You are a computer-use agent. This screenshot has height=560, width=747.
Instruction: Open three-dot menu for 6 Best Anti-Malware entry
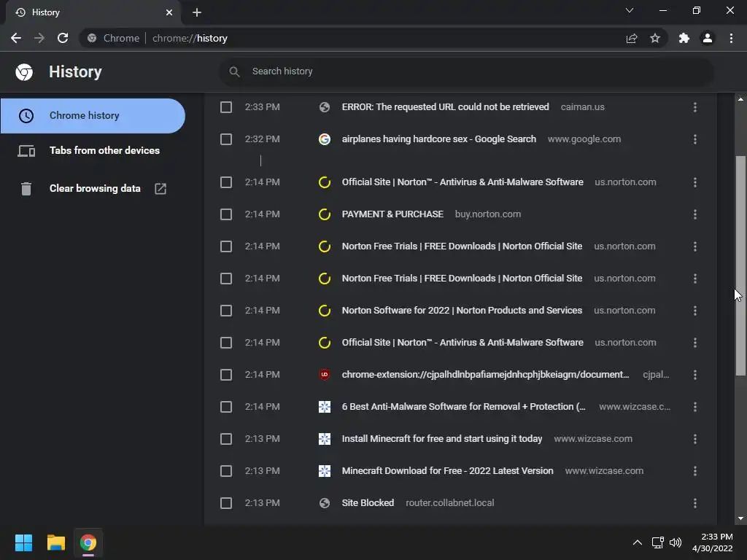pyautogui.click(x=695, y=407)
